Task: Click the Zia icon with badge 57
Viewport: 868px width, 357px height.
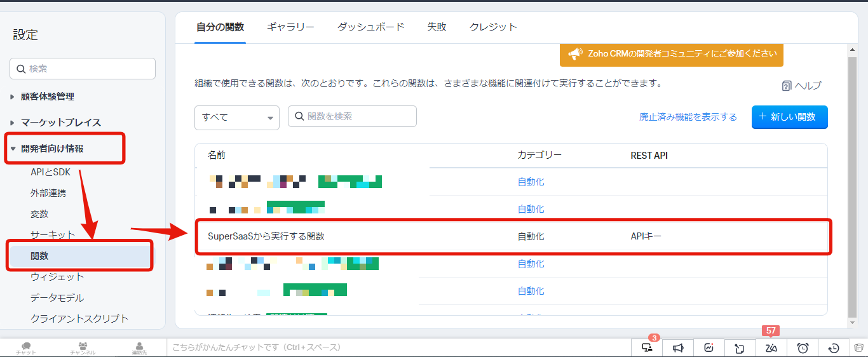Action: (771, 347)
